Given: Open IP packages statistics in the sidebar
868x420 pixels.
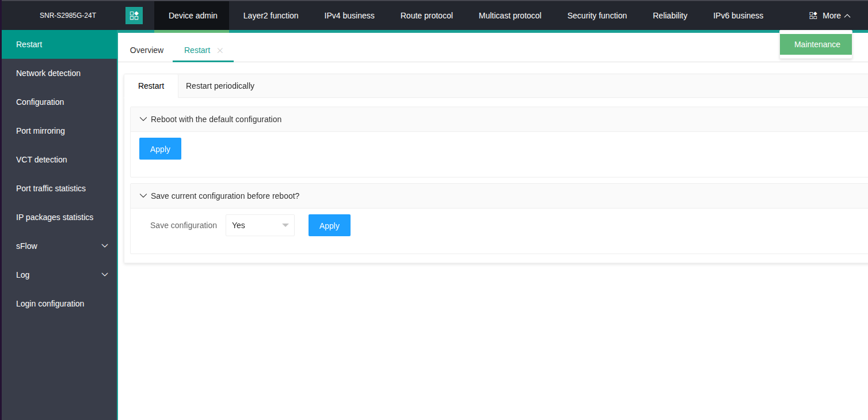Looking at the screenshot, I should tap(59, 217).
